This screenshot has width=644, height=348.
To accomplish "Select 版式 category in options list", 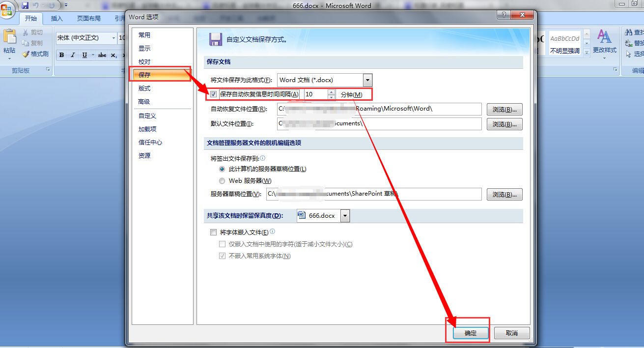I will 162,88.
